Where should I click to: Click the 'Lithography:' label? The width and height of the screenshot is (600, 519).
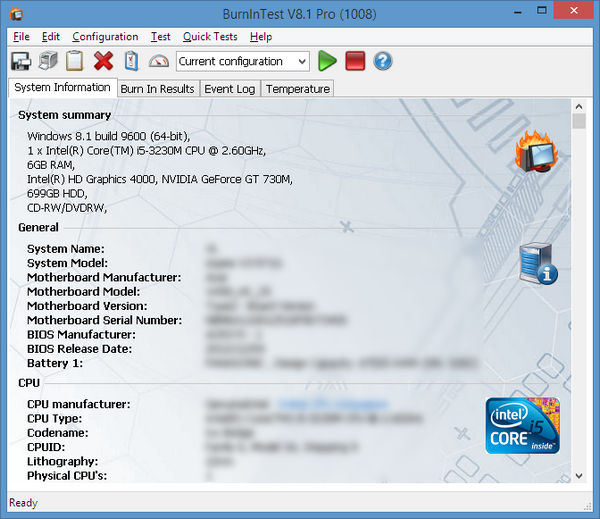(62, 462)
